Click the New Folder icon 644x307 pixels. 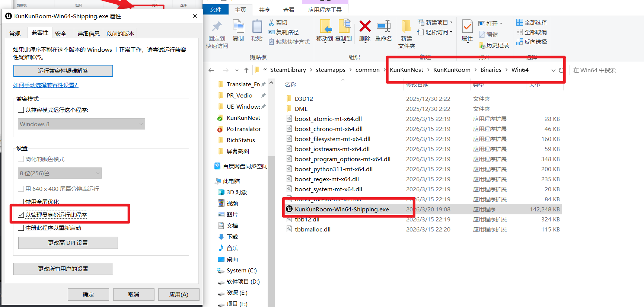pos(406,26)
